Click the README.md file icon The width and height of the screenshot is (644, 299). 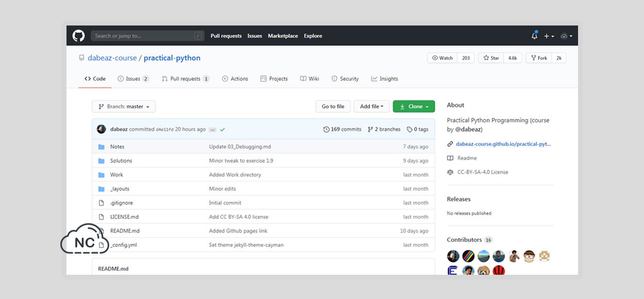pos(101,231)
